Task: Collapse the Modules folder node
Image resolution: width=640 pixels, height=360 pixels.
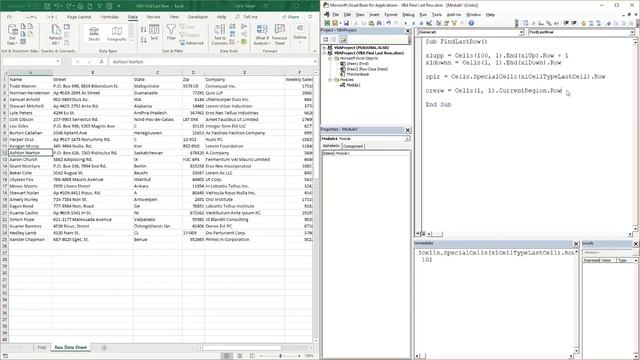Action: coord(330,80)
